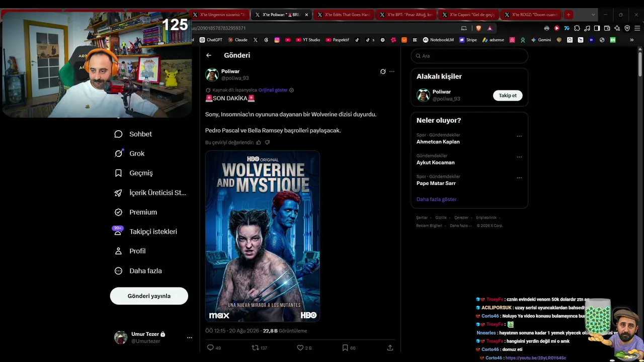Screen dimensions: 644x362
Task: Open the Stripe bookmark
Action: pyautogui.click(x=468, y=40)
